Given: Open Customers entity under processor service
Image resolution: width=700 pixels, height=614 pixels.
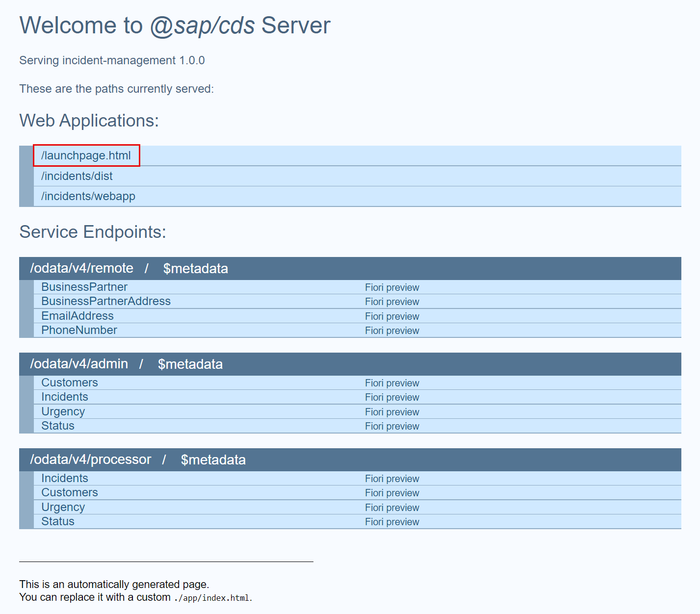Looking at the screenshot, I should [70, 492].
